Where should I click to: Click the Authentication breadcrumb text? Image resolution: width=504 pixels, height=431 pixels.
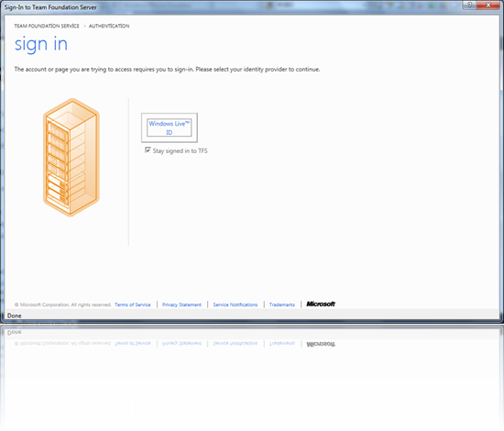(x=109, y=26)
